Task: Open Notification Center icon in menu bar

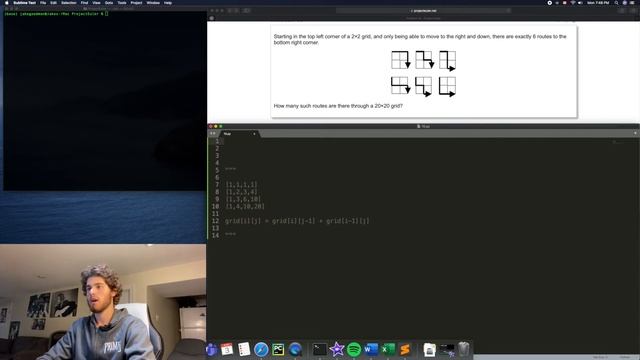Action: click(633, 3)
